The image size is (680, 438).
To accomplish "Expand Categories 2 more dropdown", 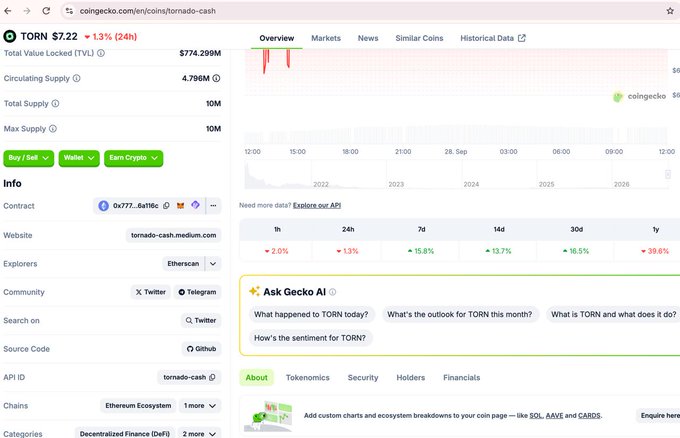I will pyautogui.click(x=199, y=434).
